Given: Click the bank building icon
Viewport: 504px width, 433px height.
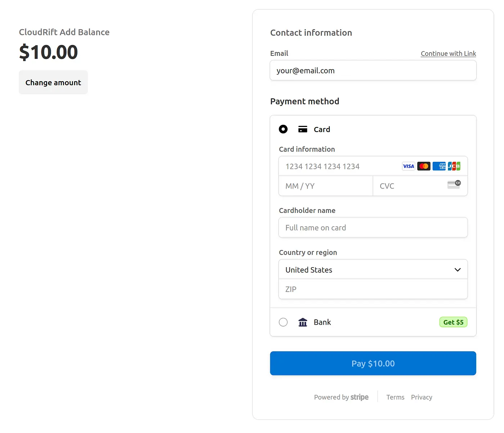Looking at the screenshot, I should pyautogui.click(x=303, y=322).
